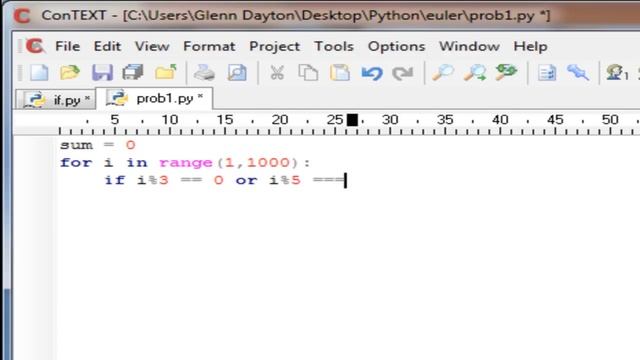Viewport: 640px width, 360px height.
Task: Click 'i%3' in the if condition
Action: 153,180
